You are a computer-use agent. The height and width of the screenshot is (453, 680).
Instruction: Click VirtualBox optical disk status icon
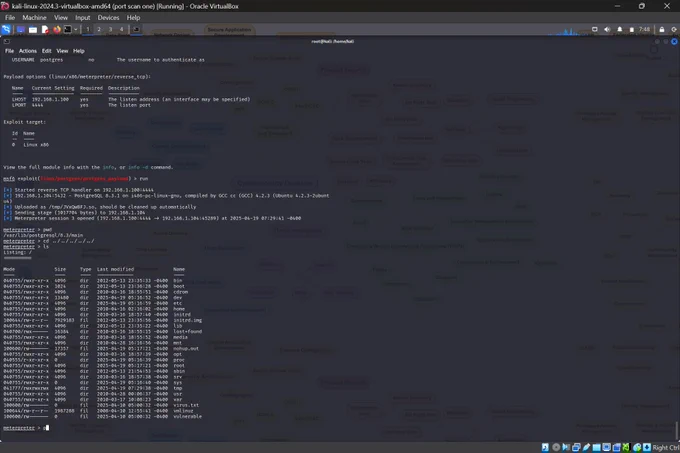click(556, 447)
